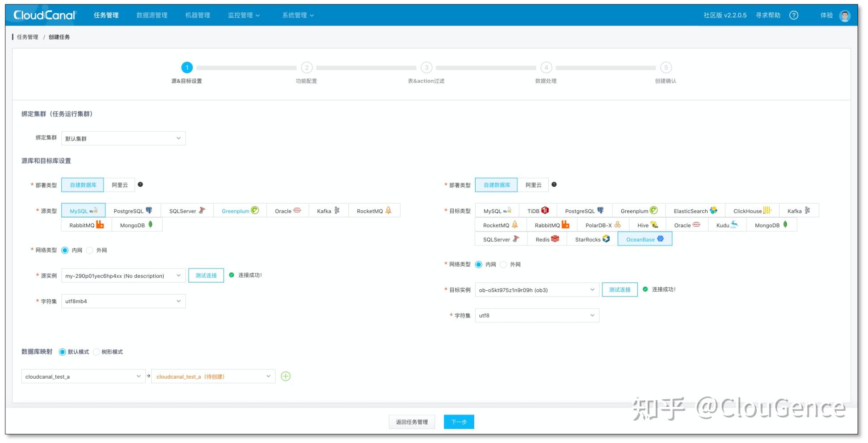Click the green plus to add database mapping
868x443 pixels.
286,376
